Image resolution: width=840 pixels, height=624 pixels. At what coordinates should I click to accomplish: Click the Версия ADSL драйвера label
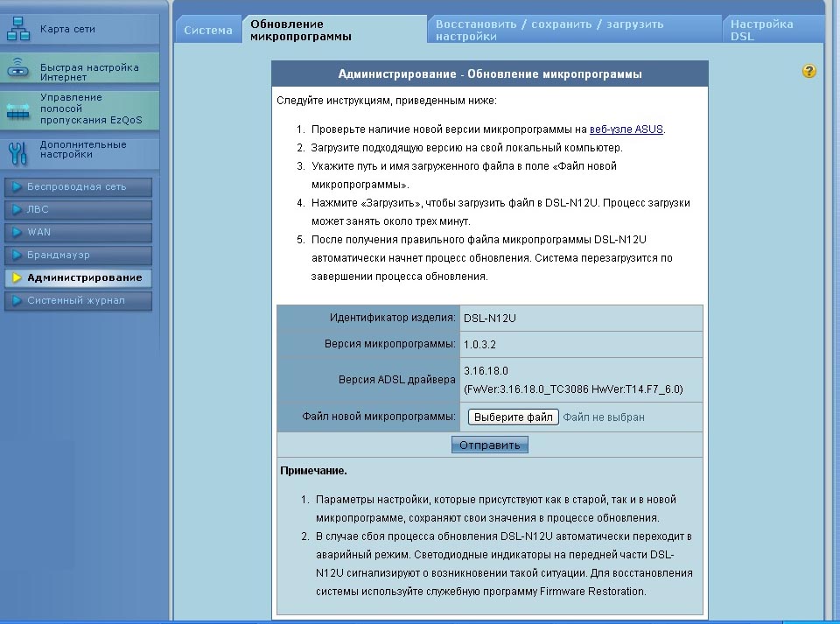coord(397,380)
